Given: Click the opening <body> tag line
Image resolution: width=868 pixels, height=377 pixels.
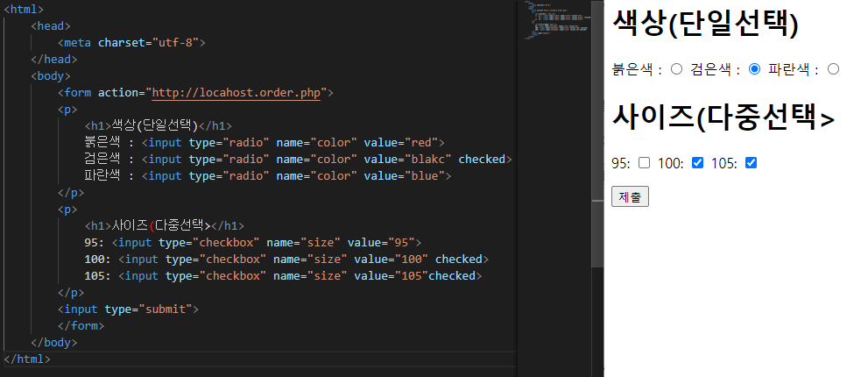Looking at the screenshot, I should pos(51,76).
